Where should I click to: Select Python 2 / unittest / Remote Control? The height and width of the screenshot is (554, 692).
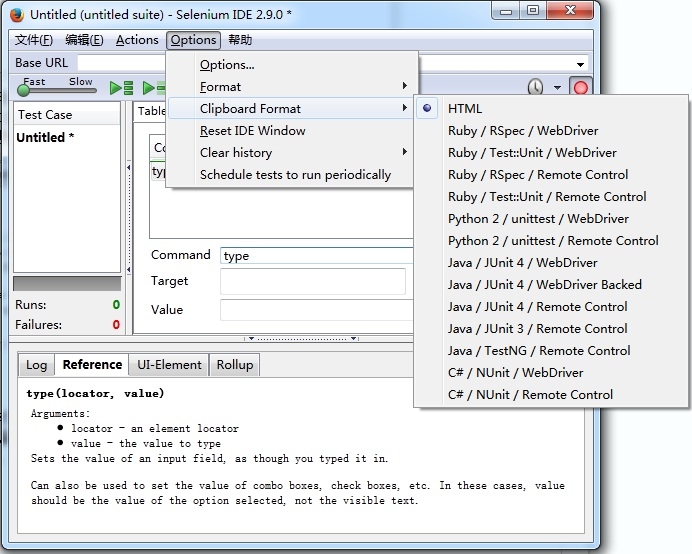[x=551, y=241]
